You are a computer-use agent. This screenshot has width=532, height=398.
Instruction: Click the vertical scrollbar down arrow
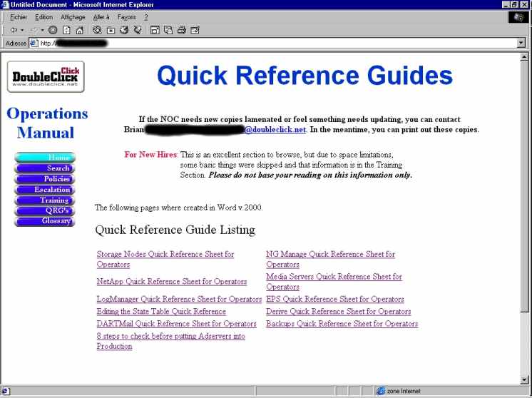(x=524, y=379)
